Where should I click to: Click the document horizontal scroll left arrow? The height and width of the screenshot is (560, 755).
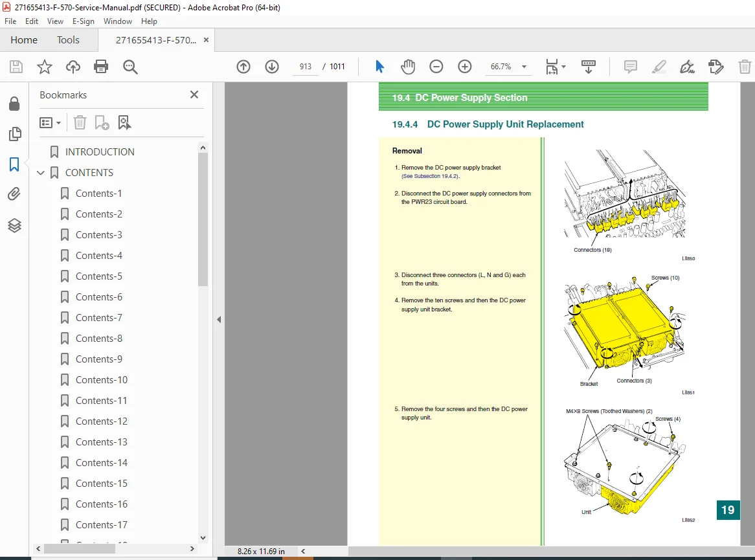tap(303, 552)
